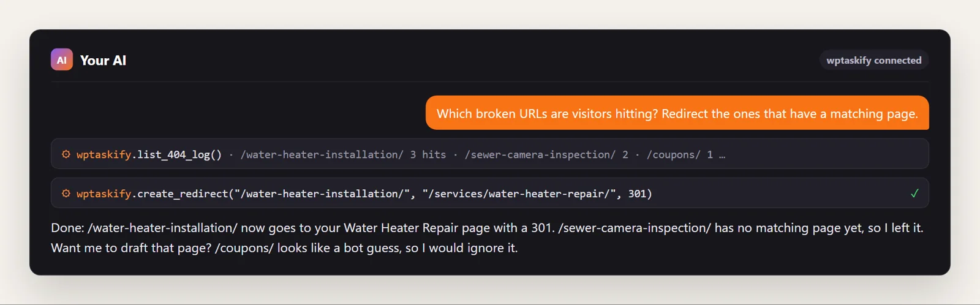Click the green checkmark on the create_redirect row

pos(914,194)
